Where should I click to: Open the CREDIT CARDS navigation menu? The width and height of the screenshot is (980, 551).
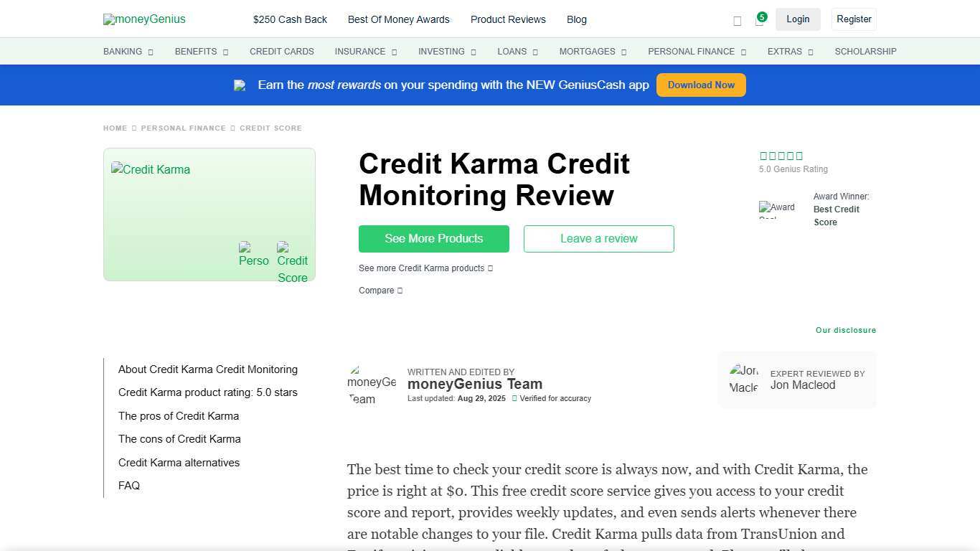282,51
